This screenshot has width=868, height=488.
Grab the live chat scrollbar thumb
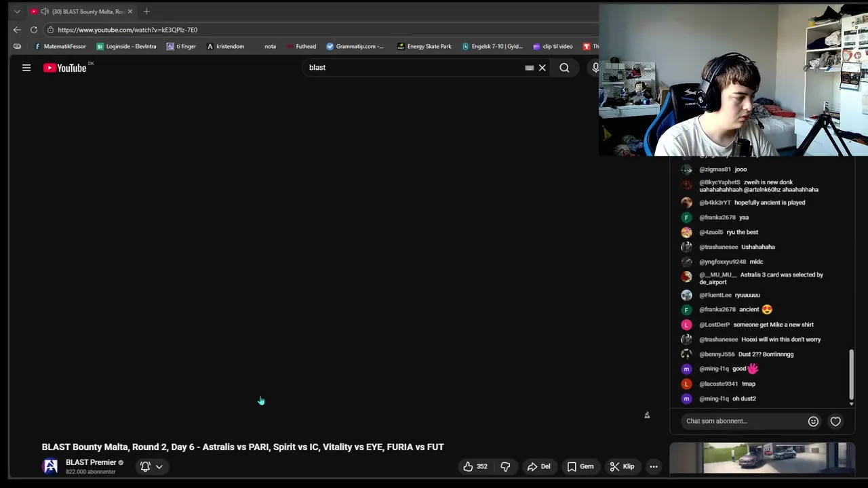pyautogui.click(x=852, y=375)
